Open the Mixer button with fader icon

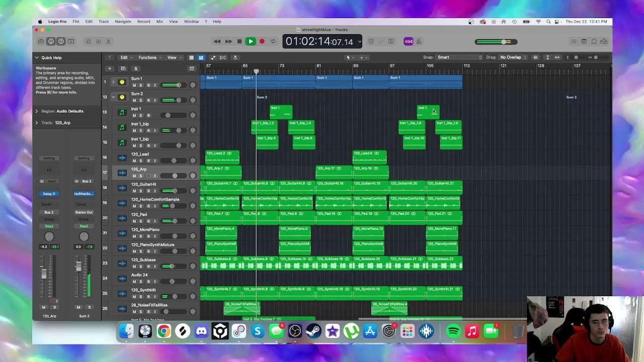coord(99,41)
